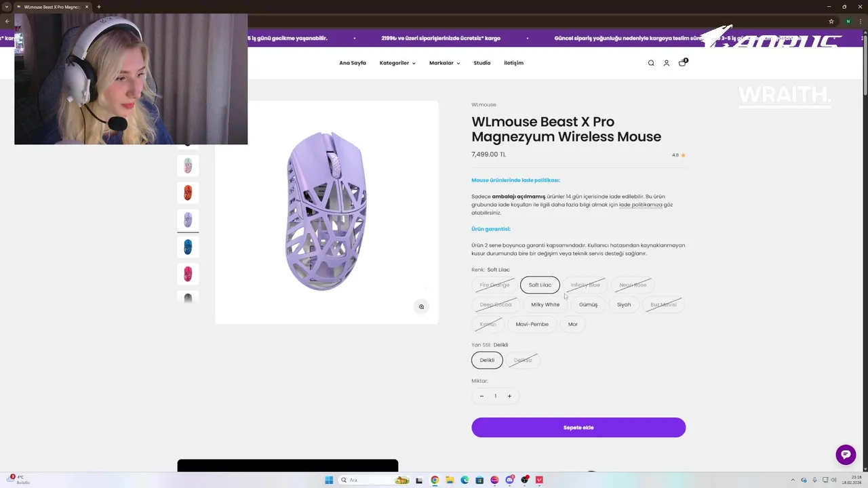
Task: Open Microsoft Store from the taskbar
Action: coord(479,480)
